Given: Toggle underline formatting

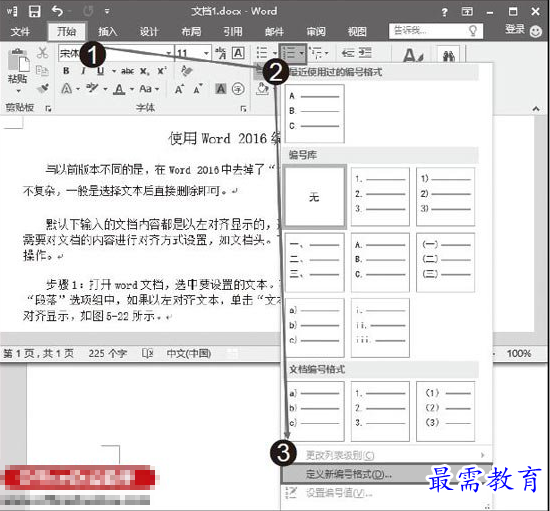Looking at the screenshot, I should (100, 71).
